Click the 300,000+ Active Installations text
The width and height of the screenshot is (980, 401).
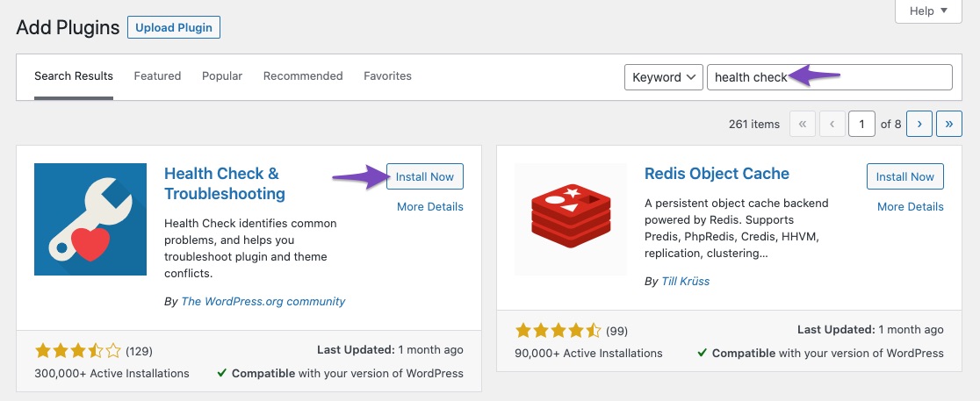coord(112,374)
